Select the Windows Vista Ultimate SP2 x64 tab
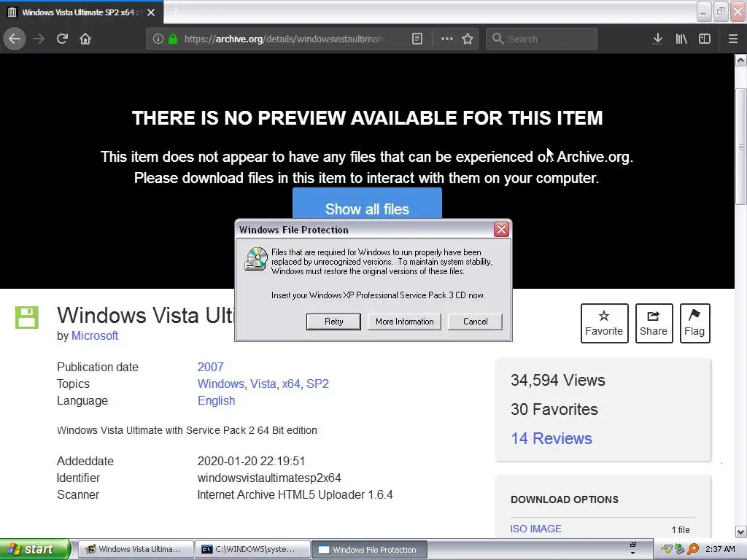This screenshot has width=747, height=560. 81,12
